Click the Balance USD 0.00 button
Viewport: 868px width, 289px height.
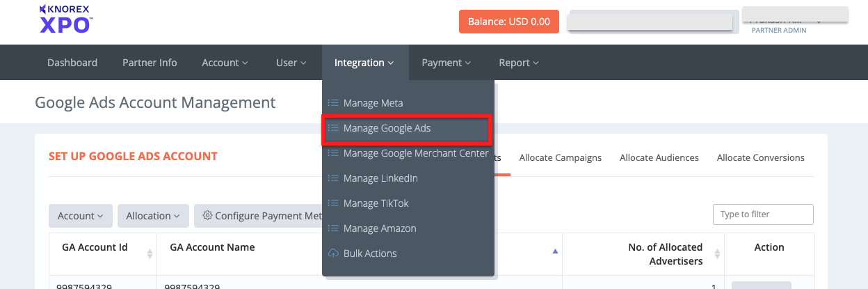tap(509, 22)
